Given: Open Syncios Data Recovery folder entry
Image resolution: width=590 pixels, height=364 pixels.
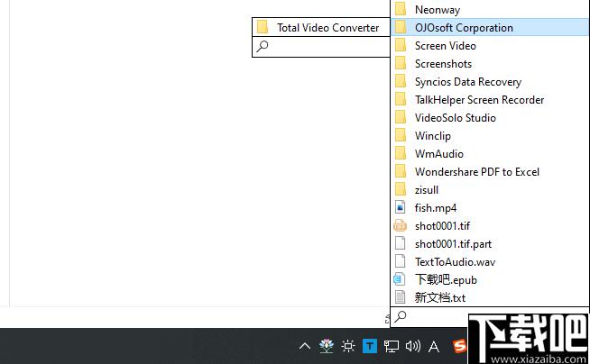Looking at the screenshot, I should [x=490, y=81].
